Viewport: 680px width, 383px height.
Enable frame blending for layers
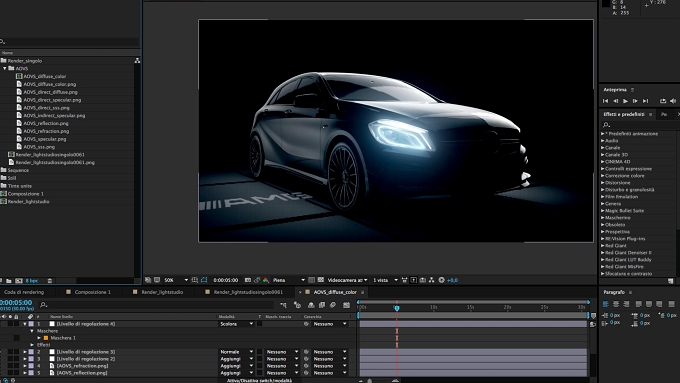tap(322, 305)
